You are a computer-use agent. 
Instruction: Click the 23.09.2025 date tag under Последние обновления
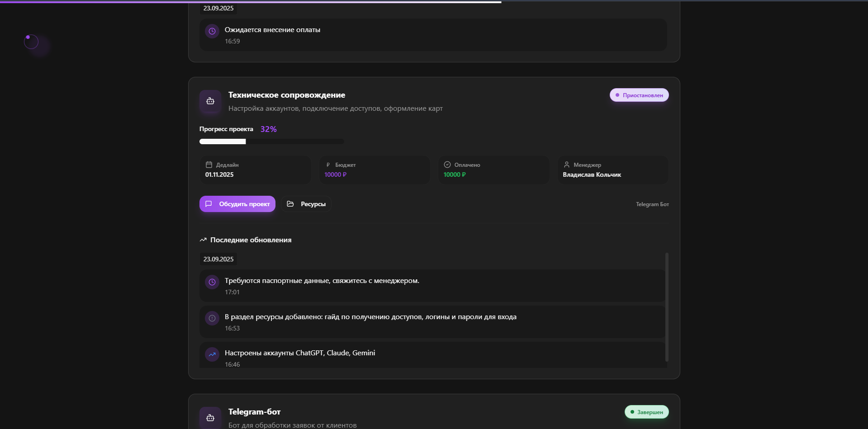coord(218,259)
